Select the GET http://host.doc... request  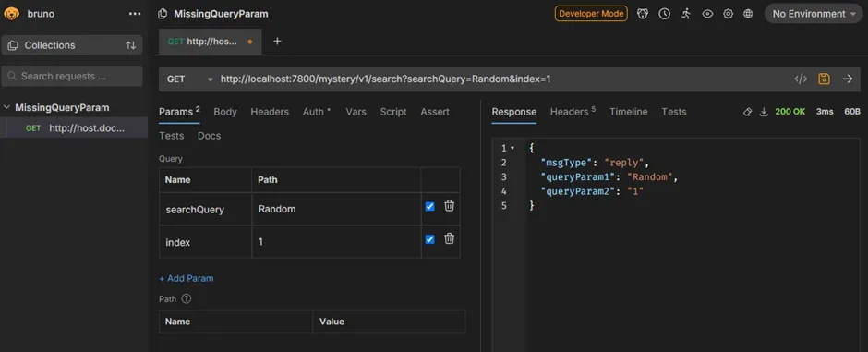pos(74,127)
